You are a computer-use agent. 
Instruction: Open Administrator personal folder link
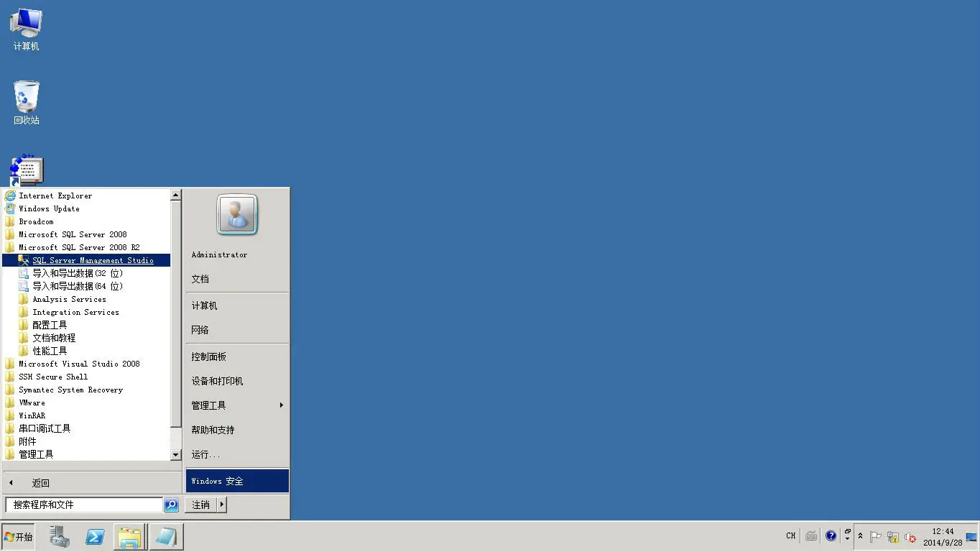[237, 254]
